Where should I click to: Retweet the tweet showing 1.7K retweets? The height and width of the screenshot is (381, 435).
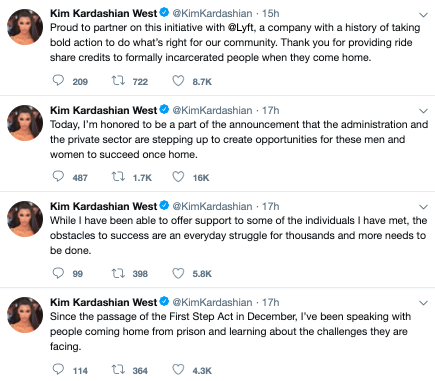tap(118, 177)
